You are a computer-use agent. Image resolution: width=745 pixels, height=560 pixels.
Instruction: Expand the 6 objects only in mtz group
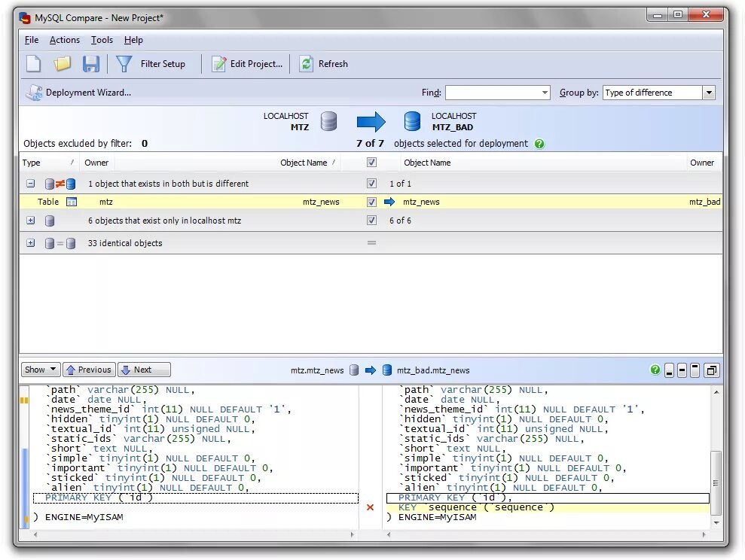pyautogui.click(x=30, y=221)
